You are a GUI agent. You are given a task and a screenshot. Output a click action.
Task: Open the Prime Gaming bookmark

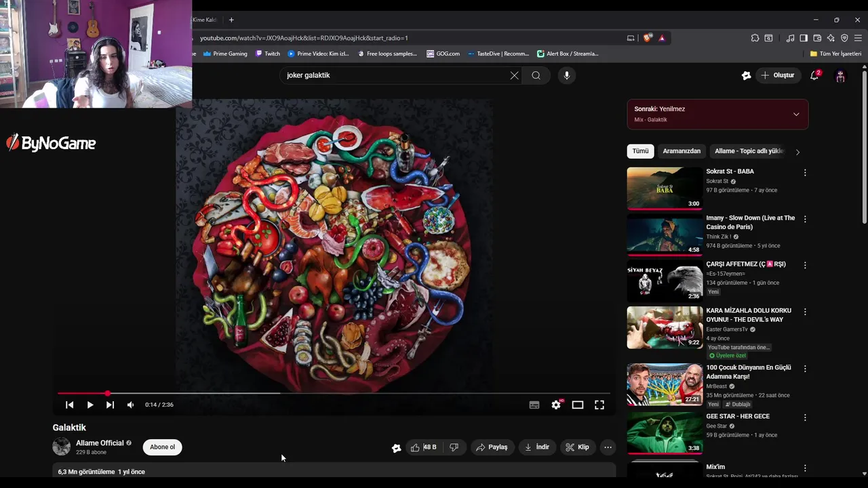(x=225, y=54)
